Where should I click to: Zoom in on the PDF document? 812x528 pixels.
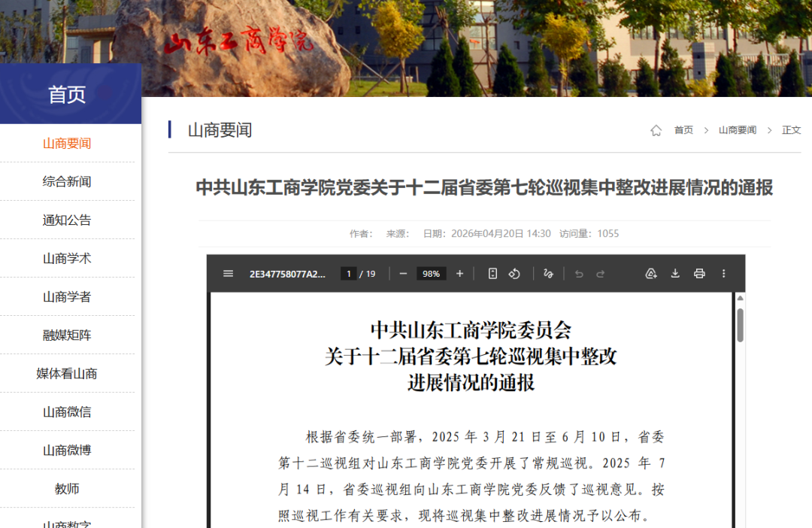click(460, 273)
